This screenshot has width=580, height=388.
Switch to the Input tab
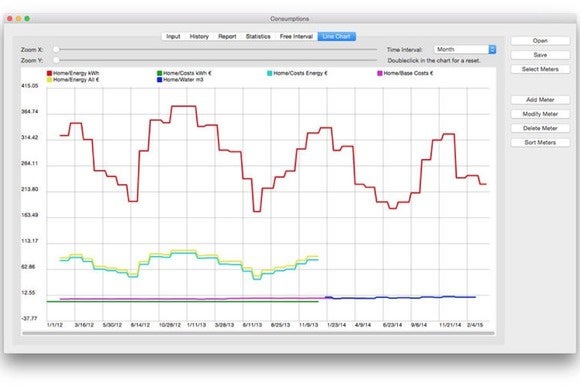(173, 36)
